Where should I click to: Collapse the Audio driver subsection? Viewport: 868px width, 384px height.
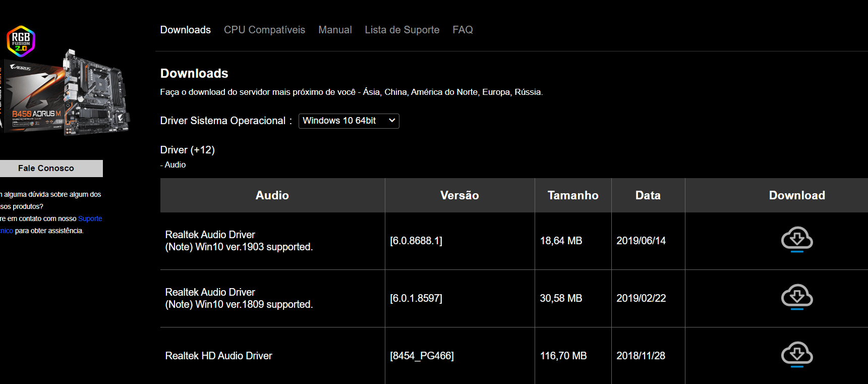173,165
